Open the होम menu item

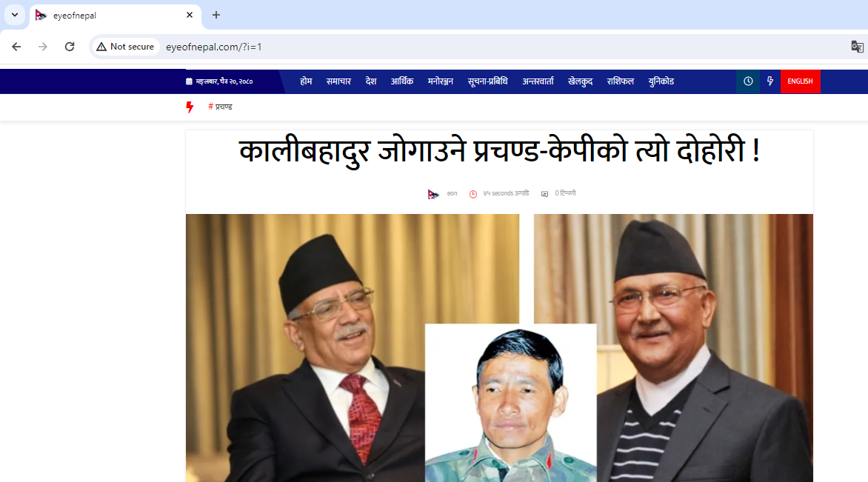pos(306,81)
